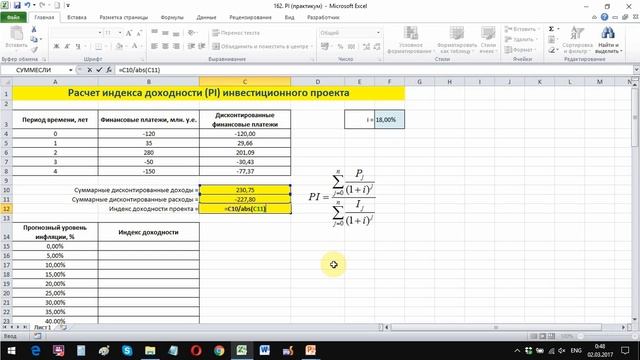Expand the Name Box dropdown

(71, 70)
